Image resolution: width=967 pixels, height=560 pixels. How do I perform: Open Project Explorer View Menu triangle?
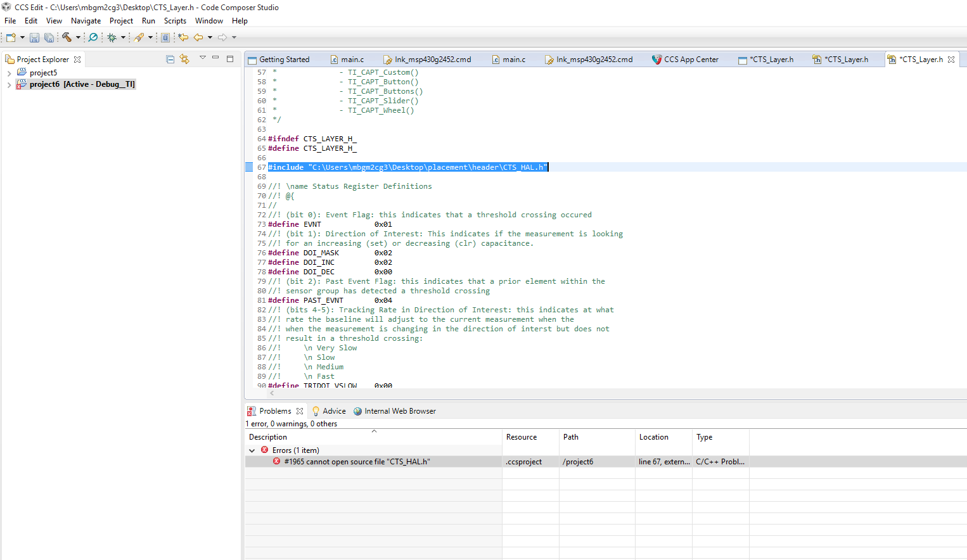tap(203, 58)
